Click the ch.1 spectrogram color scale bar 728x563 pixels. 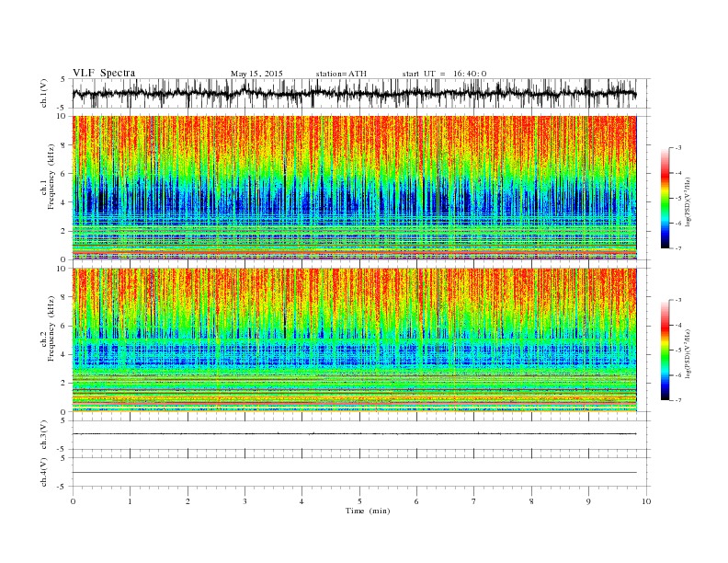[x=665, y=198]
